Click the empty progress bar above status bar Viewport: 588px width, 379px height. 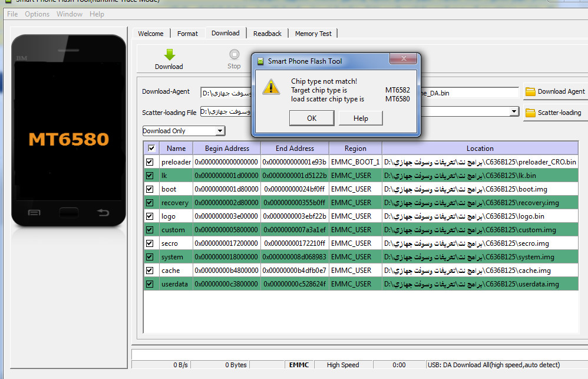point(359,354)
